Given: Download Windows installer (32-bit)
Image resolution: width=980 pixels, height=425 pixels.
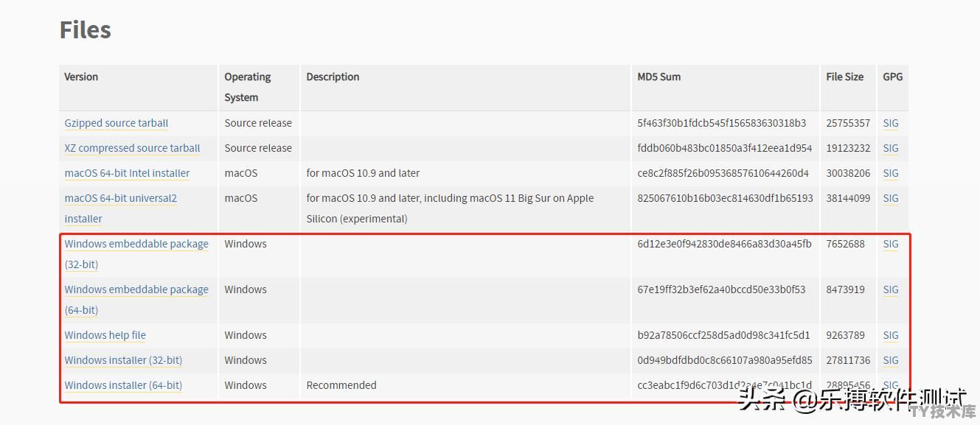Looking at the screenshot, I should [x=123, y=360].
